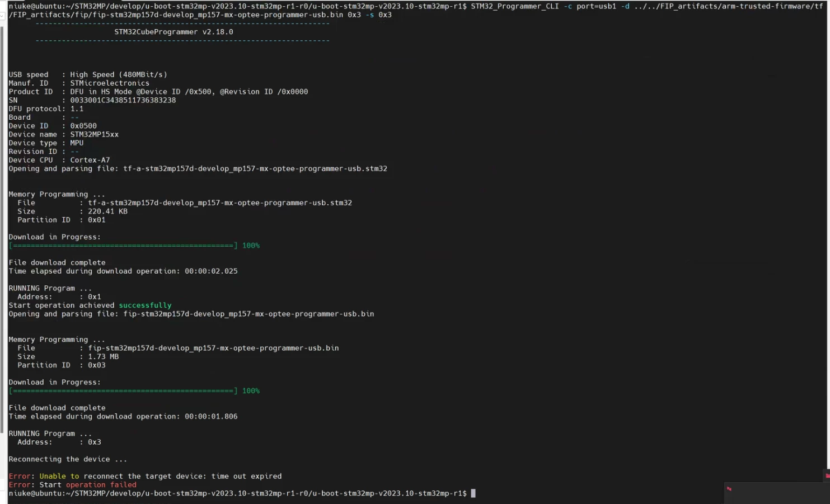Click the Device ID value 0x0500
830x504 pixels.
coord(83,126)
